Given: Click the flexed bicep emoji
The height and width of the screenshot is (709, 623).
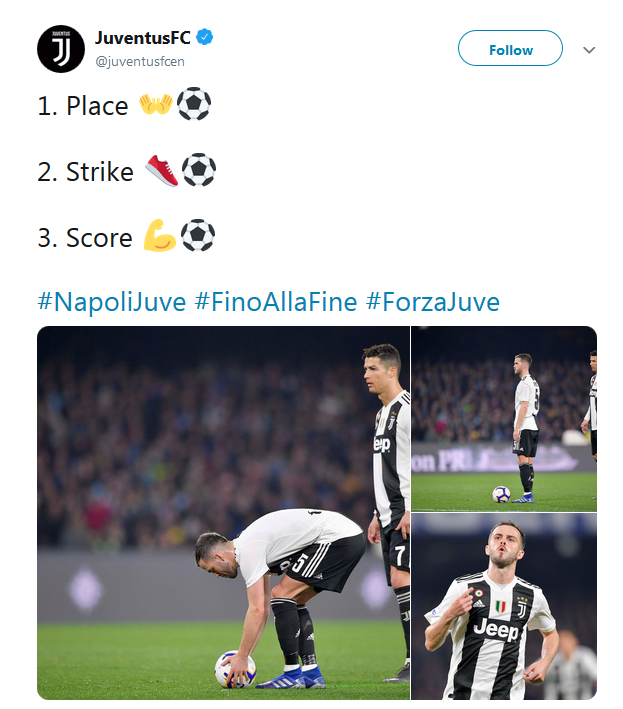Looking at the screenshot, I should tap(160, 237).
